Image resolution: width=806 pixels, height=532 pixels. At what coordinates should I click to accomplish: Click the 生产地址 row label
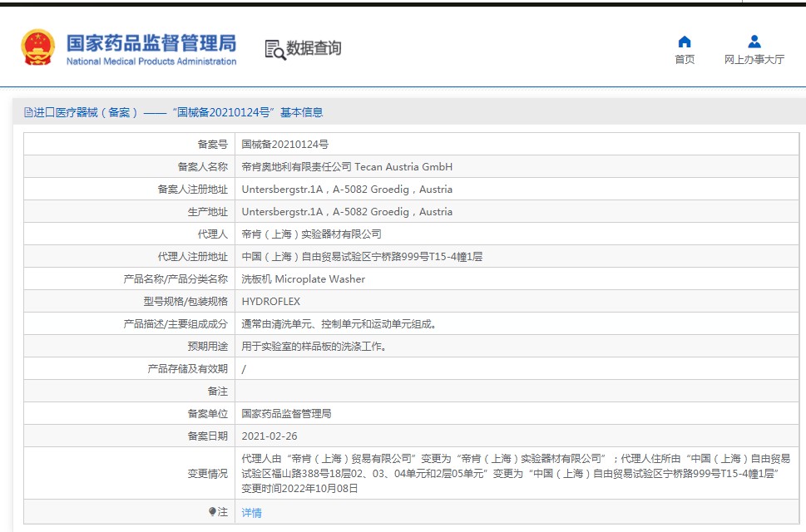pyautogui.click(x=207, y=212)
